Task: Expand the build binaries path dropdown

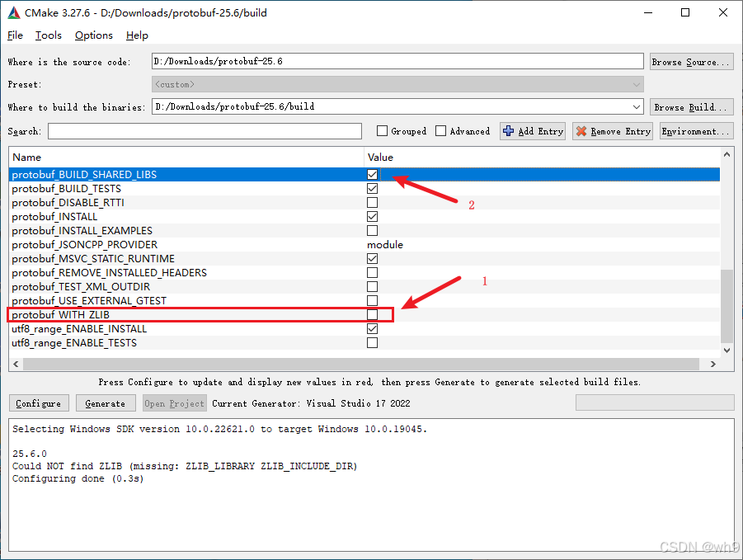Action: pyautogui.click(x=636, y=106)
